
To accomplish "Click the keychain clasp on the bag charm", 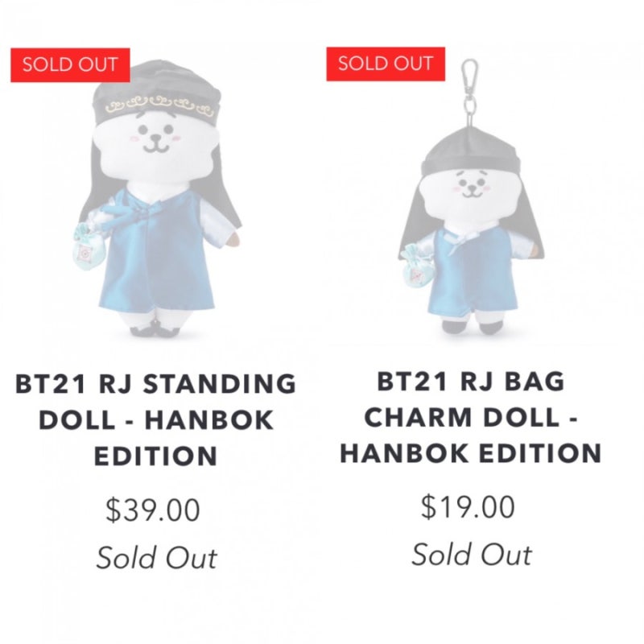I will [x=469, y=93].
